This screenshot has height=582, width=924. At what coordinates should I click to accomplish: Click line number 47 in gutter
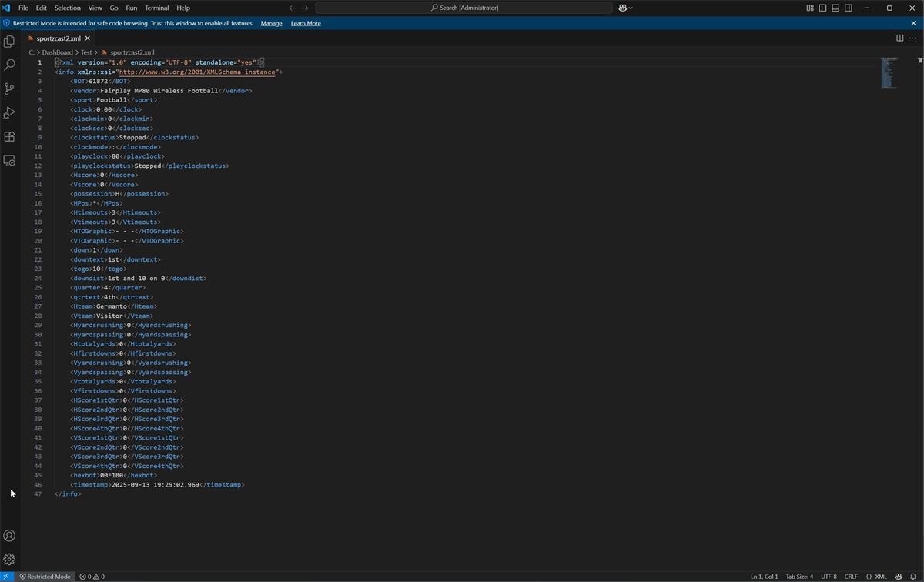38,494
